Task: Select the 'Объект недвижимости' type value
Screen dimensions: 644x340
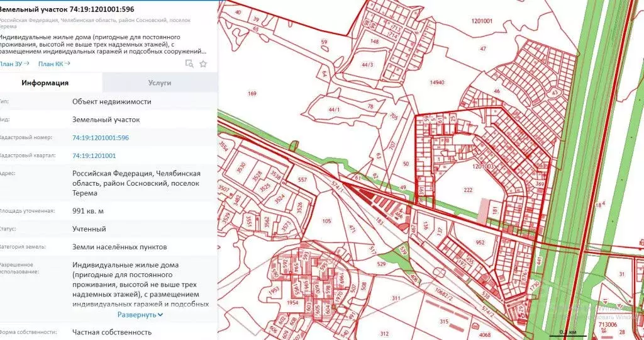Action: pos(112,101)
